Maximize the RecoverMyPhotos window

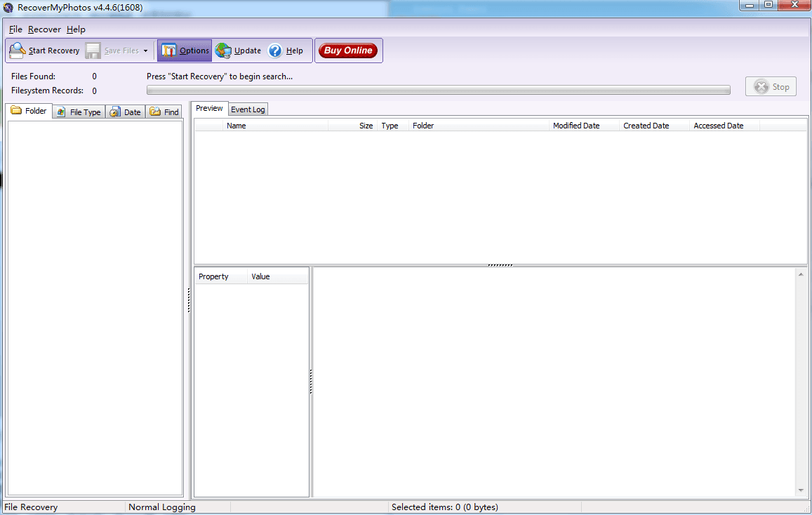click(768, 5)
